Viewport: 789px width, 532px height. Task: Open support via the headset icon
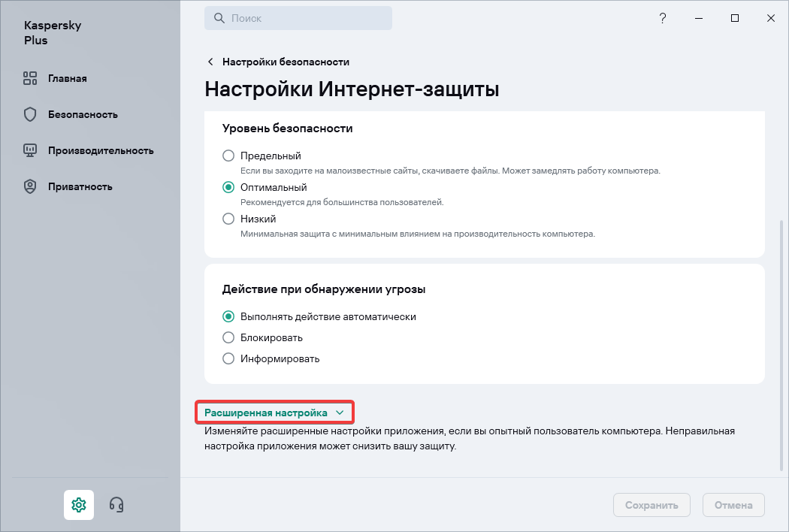pos(116,504)
